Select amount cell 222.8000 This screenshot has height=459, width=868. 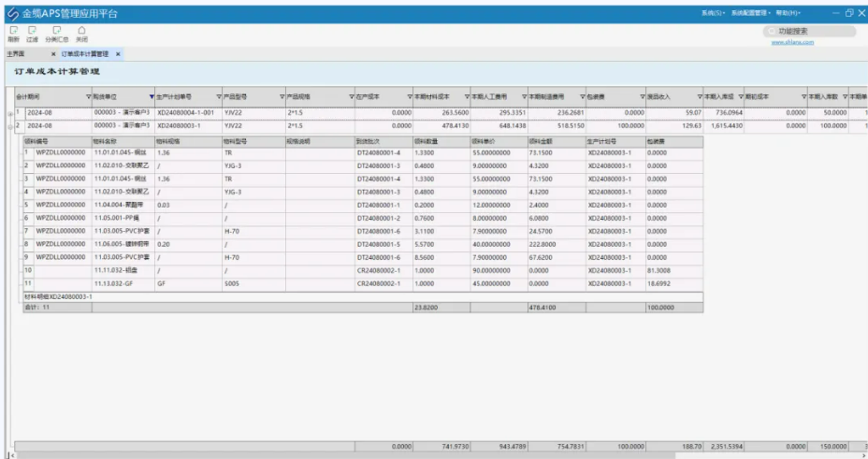(557, 244)
